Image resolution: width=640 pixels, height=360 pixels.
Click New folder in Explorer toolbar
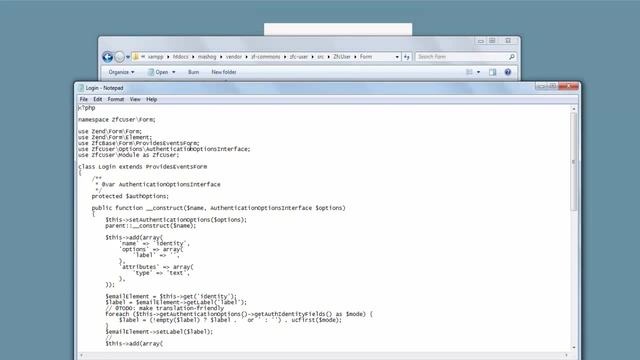(x=224, y=72)
